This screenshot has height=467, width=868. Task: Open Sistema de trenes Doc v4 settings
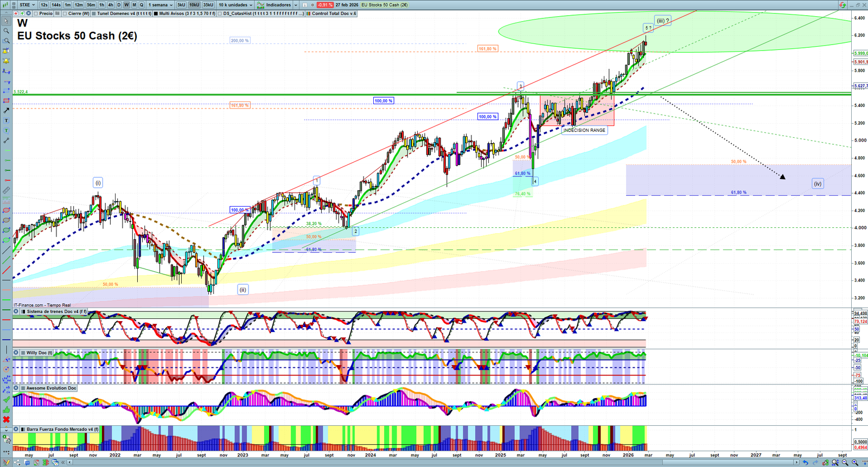(54, 311)
